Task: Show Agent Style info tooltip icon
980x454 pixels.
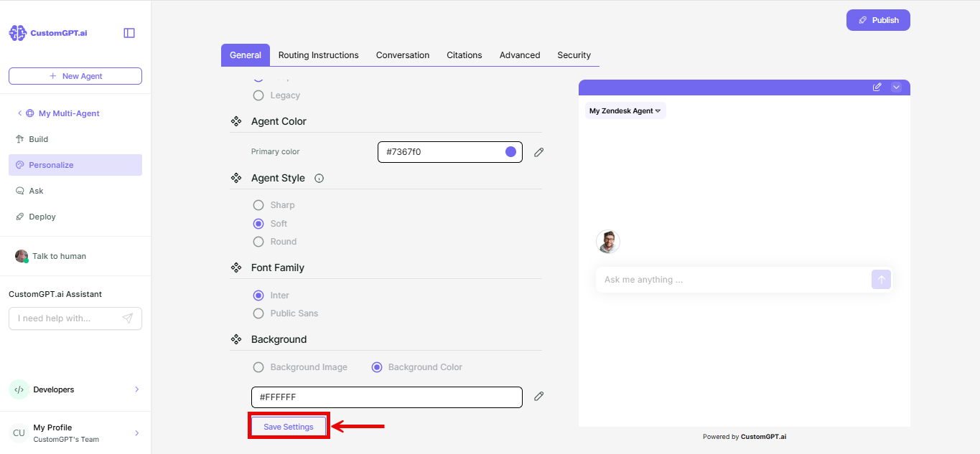Action: point(319,179)
